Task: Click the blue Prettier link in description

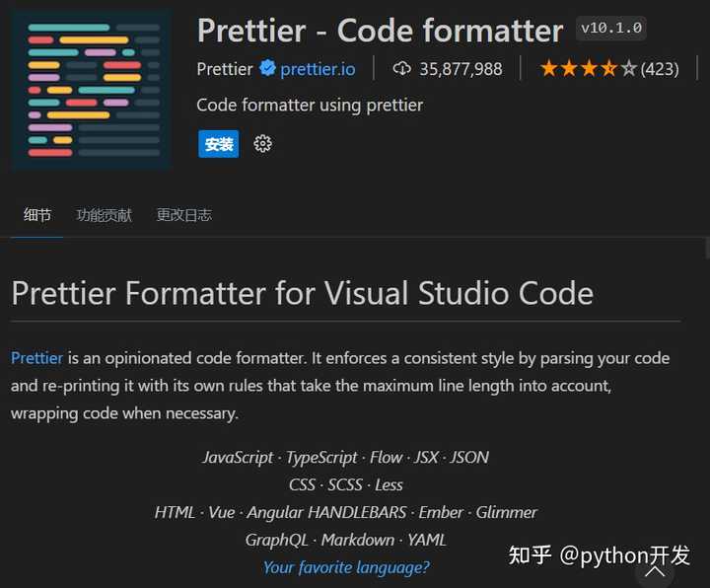Action: [x=36, y=358]
